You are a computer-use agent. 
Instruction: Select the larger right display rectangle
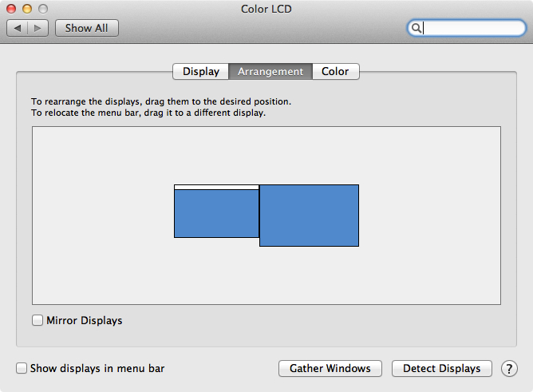point(309,216)
